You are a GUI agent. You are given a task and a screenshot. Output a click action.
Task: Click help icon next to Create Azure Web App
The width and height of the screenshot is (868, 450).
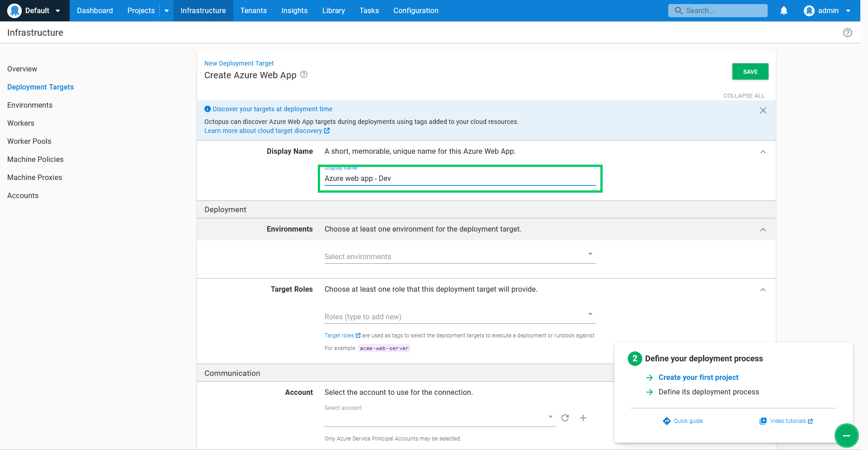[x=304, y=75]
